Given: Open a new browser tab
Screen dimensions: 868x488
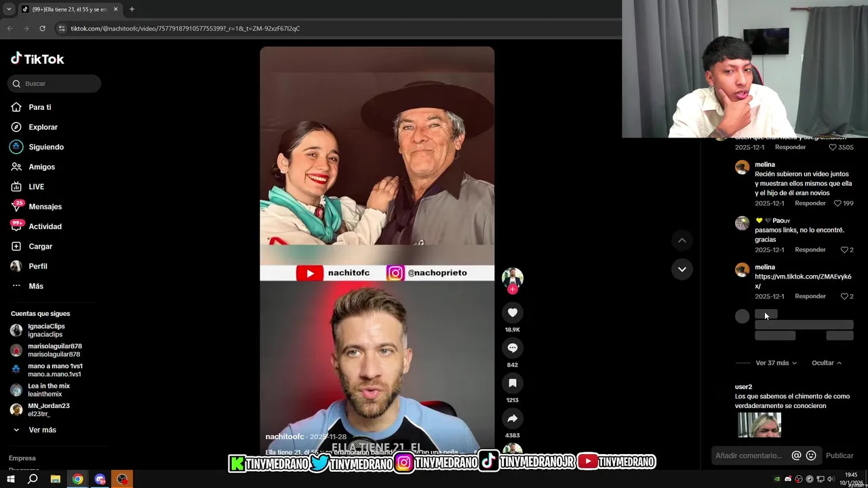Looking at the screenshot, I should click(x=132, y=9).
